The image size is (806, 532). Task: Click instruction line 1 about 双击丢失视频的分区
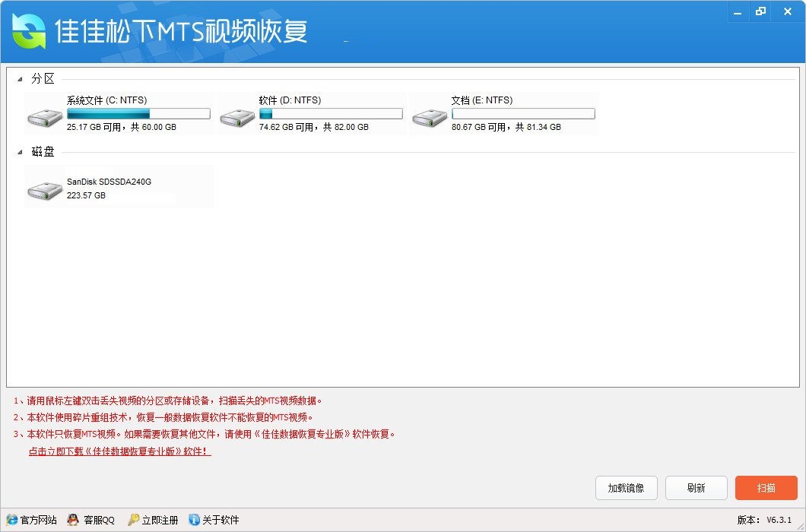click(x=167, y=401)
